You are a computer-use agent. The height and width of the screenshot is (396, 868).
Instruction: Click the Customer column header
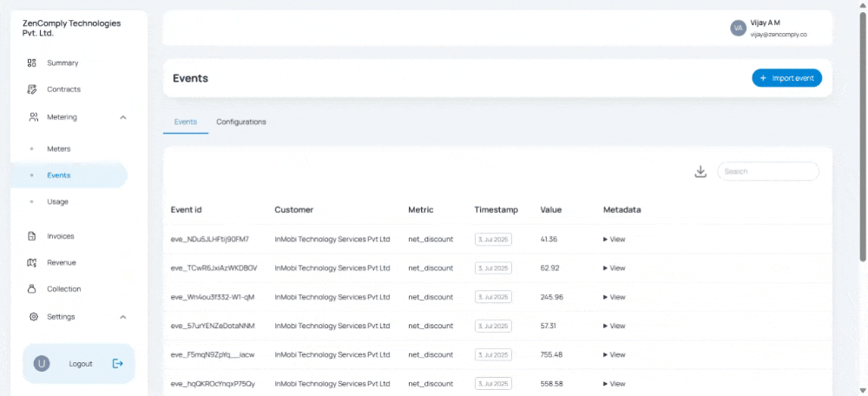pos(294,210)
